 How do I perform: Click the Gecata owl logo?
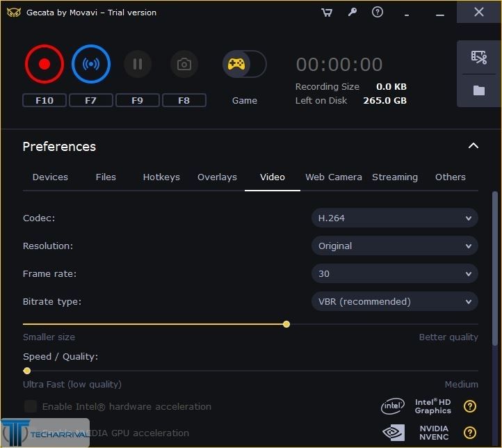tap(14, 13)
